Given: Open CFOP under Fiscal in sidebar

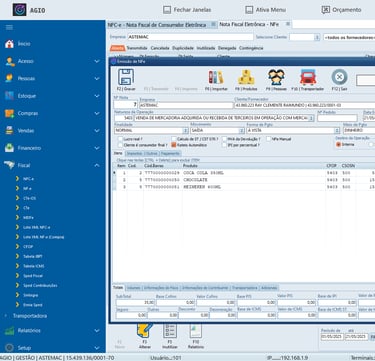Looking at the screenshot, I should [x=28, y=247].
